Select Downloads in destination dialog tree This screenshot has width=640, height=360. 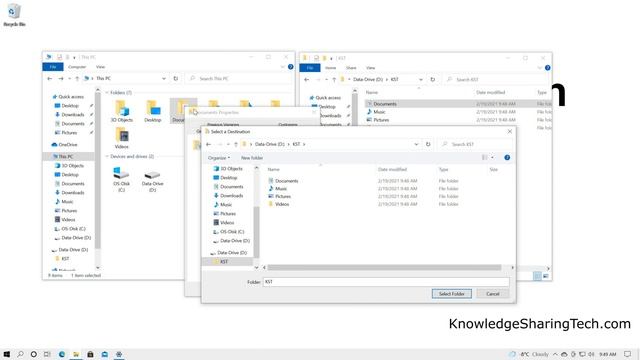pyautogui.click(x=228, y=196)
